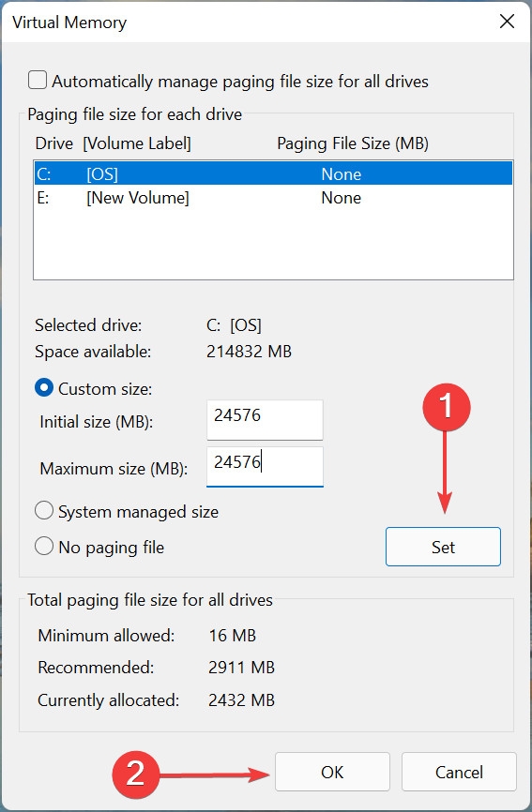
Task: Select No paging file option
Action: tap(44, 547)
